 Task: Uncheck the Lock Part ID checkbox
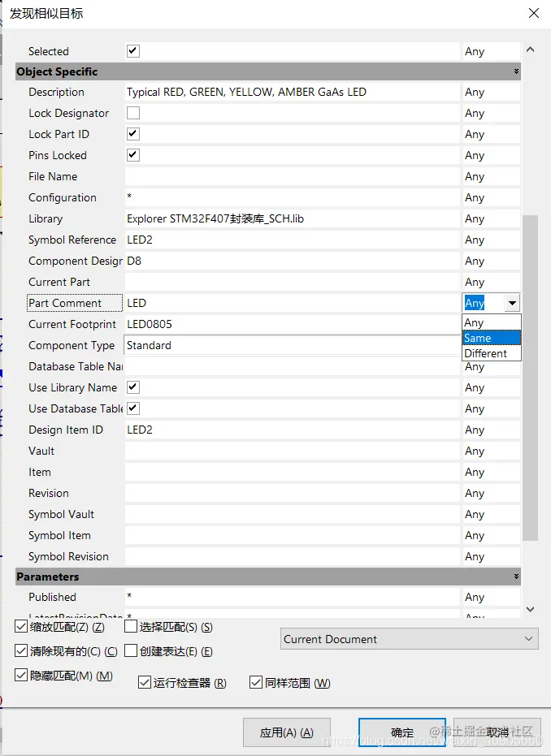pyautogui.click(x=133, y=133)
